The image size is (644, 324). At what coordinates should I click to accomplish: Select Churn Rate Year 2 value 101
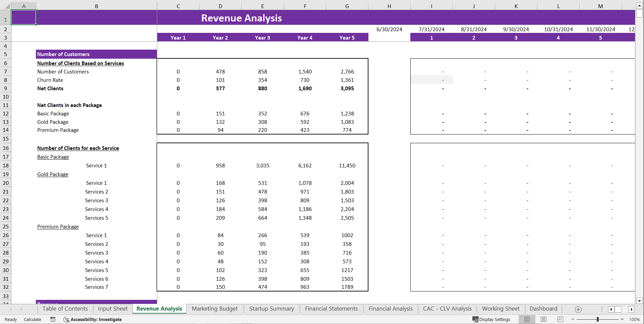(x=220, y=80)
